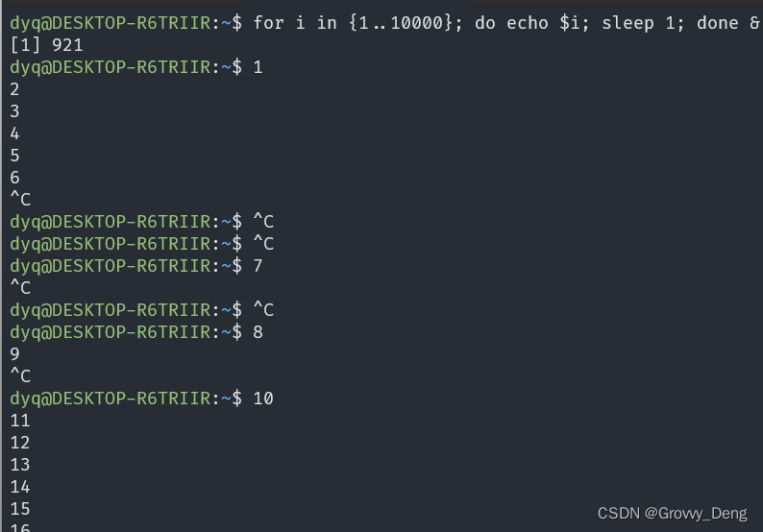Click the "{1..10000}" range in the command
This screenshot has height=532, width=763.
click(x=401, y=23)
